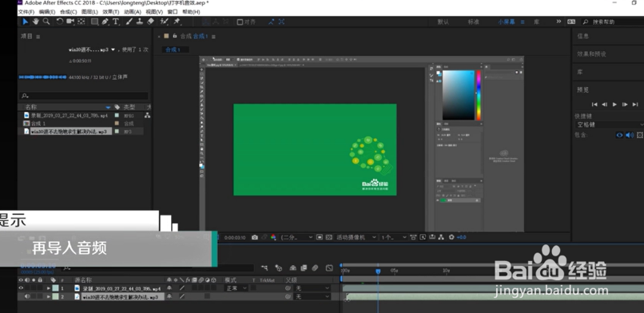This screenshot has width=644, height=313.
Task: Select the Rectangle shape tool
Action: coord(95,22)
